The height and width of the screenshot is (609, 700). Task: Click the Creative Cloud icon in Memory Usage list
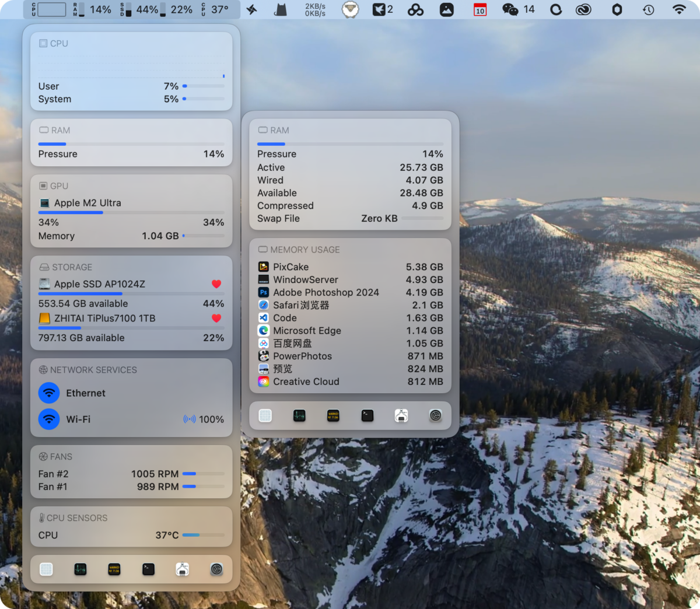(x=264, y=381)
